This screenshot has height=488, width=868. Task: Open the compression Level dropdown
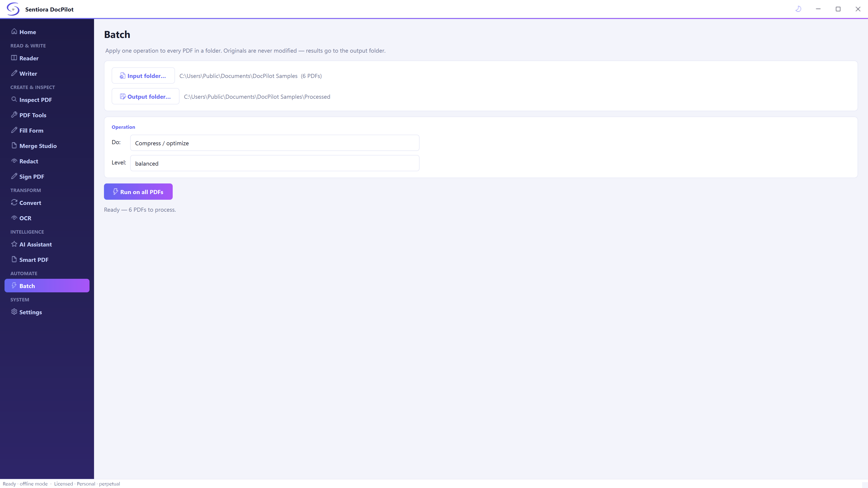[x=275, y=163]
